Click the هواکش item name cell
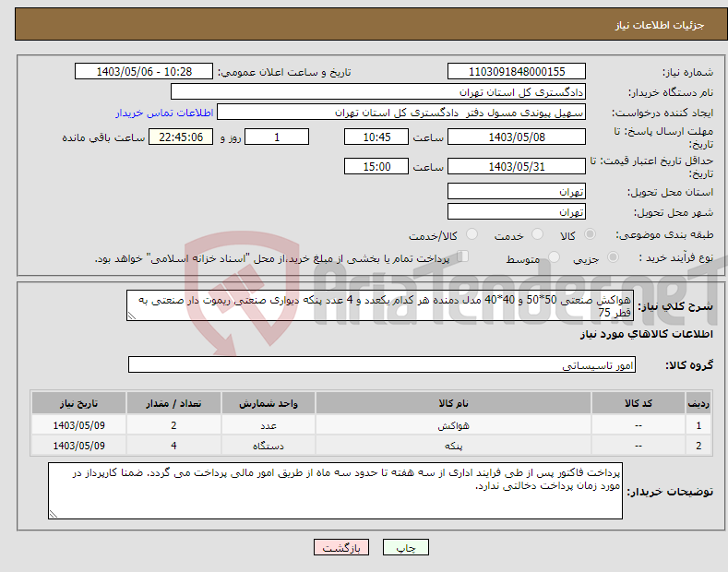The height and width of the screenshot is (572, 728). pos(453,425)
